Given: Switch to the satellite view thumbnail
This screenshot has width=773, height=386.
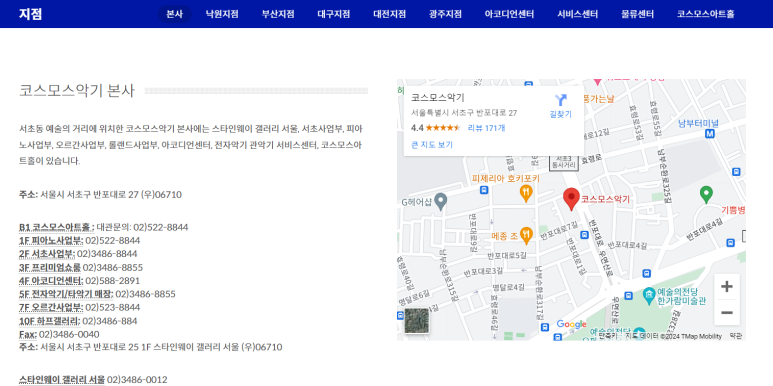Looking at the screenshot, I should click(417, 321).
